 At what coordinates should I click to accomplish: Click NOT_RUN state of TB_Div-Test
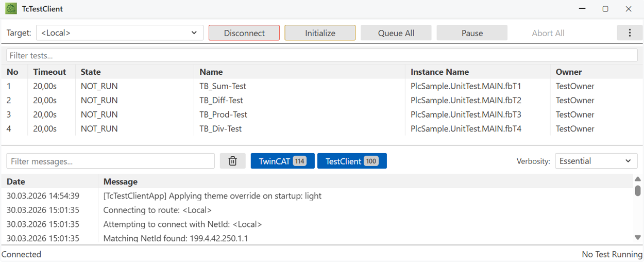tap(99, 128)
